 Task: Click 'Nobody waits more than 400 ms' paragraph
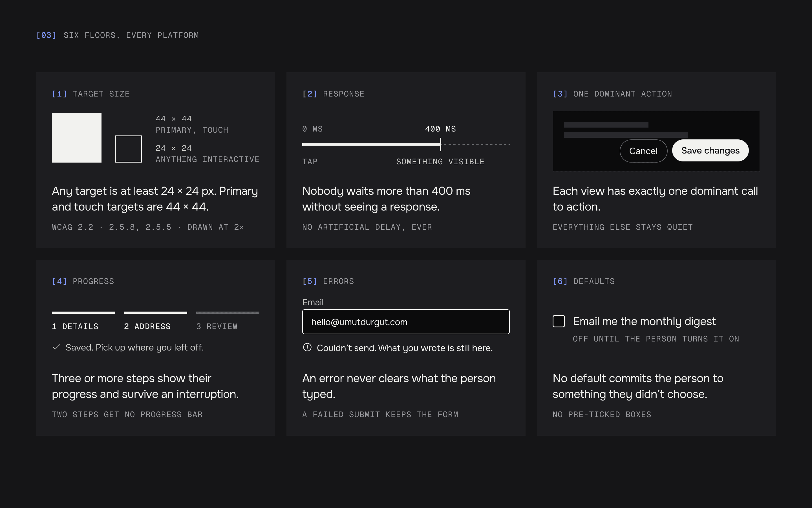386,199
